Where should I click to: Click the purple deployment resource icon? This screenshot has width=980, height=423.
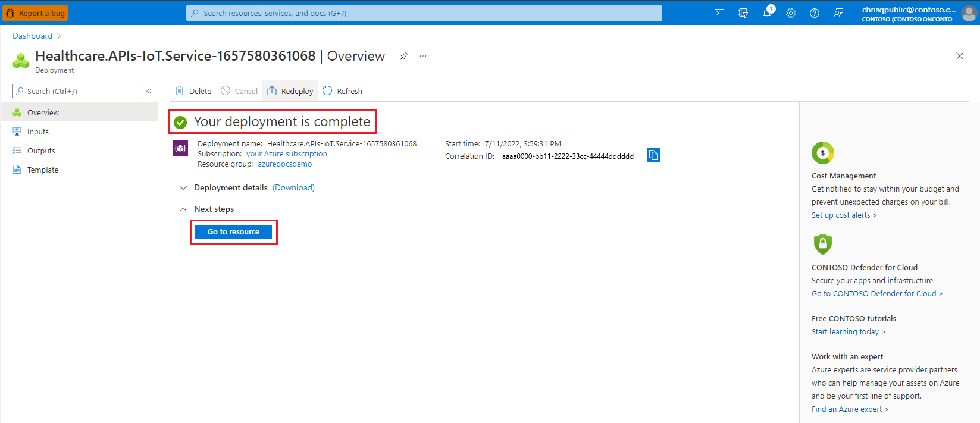pos(180,148)
